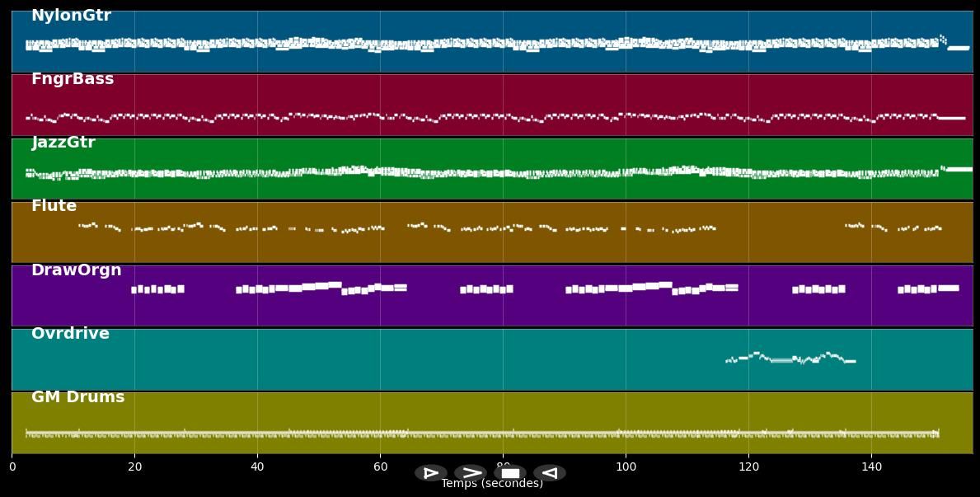Select the Ovrdrive track label
This screenshot has width=980, height=497.
(x=70, y=334)
